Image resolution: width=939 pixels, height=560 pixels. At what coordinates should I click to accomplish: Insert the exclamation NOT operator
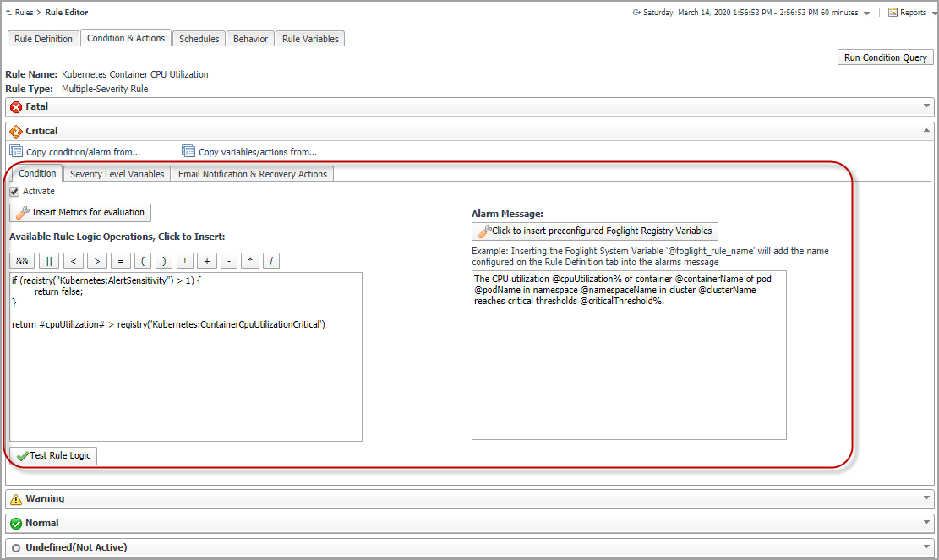(x=185, y=261)
